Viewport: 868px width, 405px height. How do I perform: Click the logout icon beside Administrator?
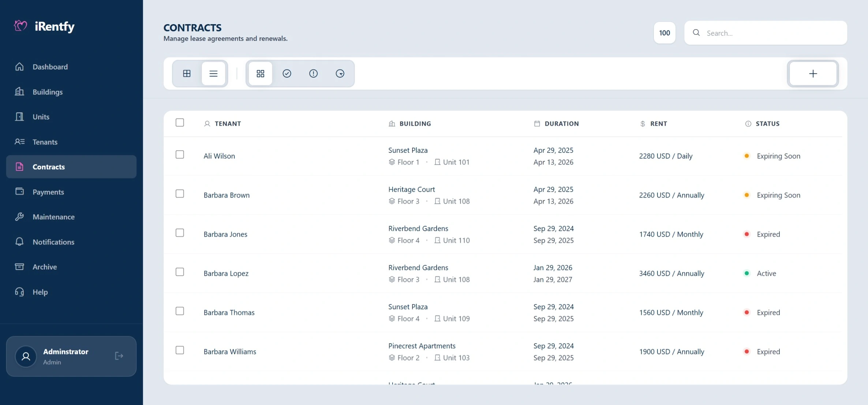[119, 356]
